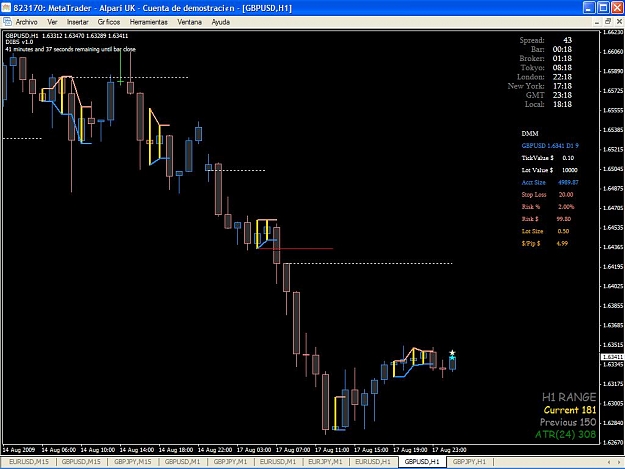Image resolution: width=625 pixels, height=469 pixels.
Task: Click the chart window icon beside Archivo
Action: point(7,22)
